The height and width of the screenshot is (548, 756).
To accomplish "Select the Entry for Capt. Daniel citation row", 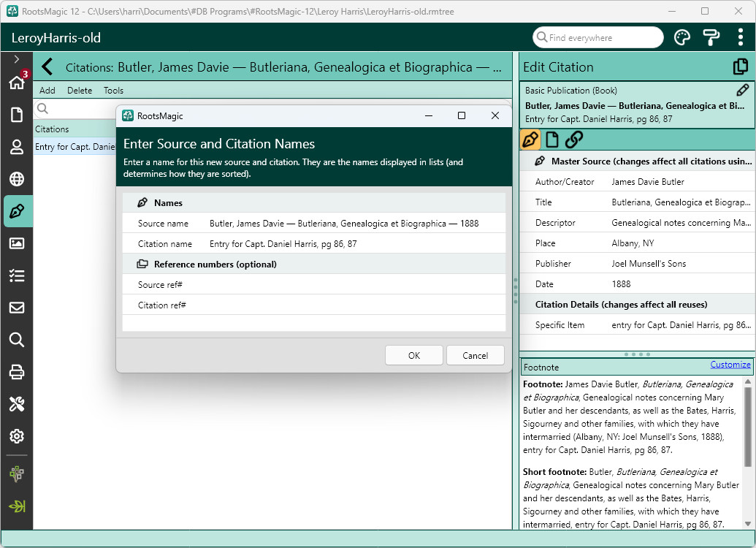I will [x=75, y=147].
